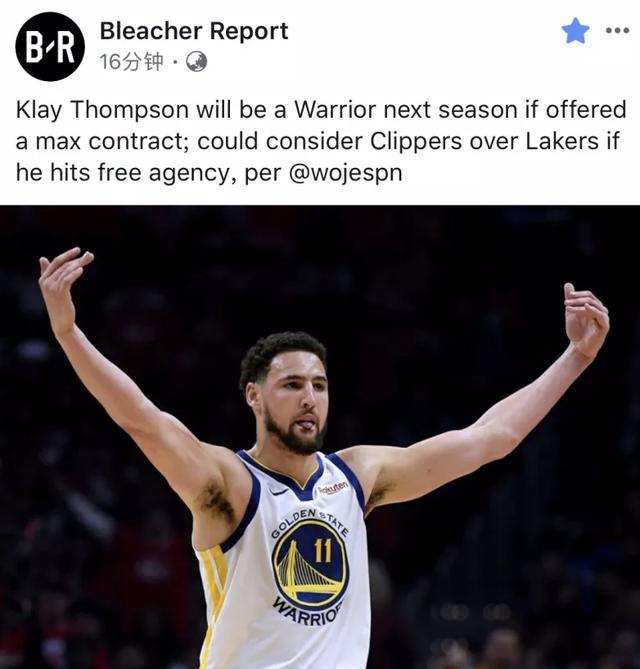The width and height of the screenshot is (640, 669).
Task: Click the Nike swoosh on the jersey
Action: click(x=279, y=492)
